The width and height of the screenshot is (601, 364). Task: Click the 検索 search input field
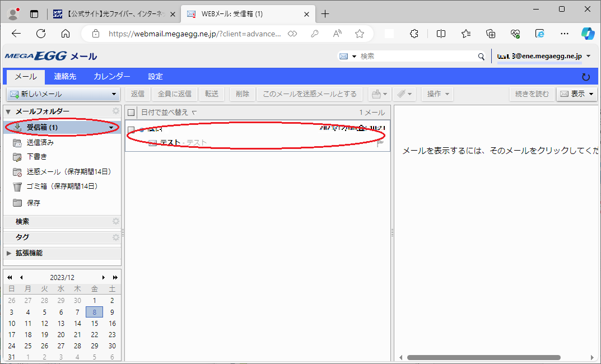417,57
